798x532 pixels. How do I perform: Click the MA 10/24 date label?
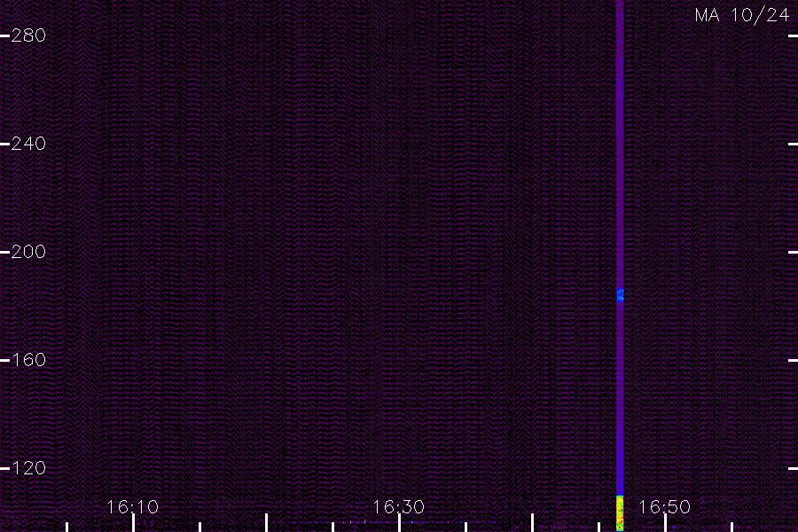coord(742,15)
